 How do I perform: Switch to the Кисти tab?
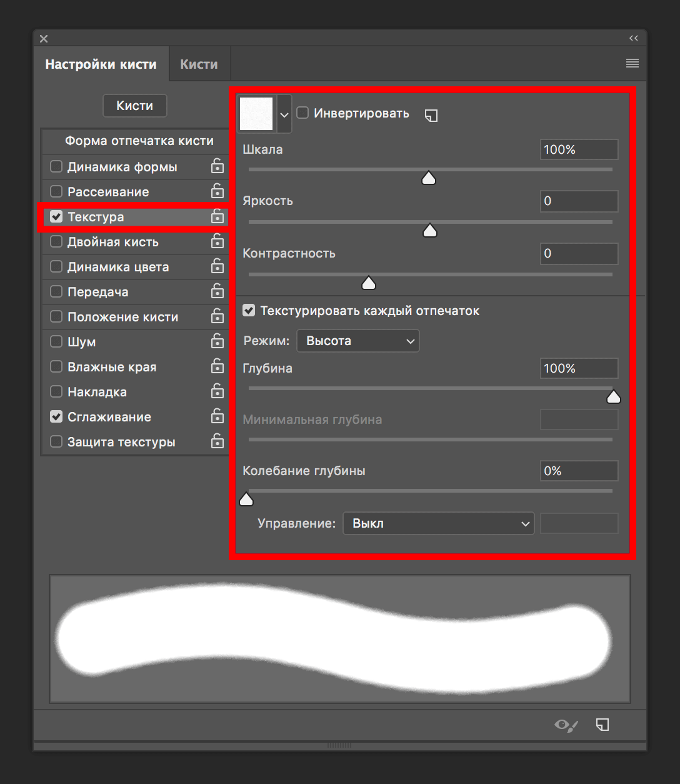click(199, 64)
